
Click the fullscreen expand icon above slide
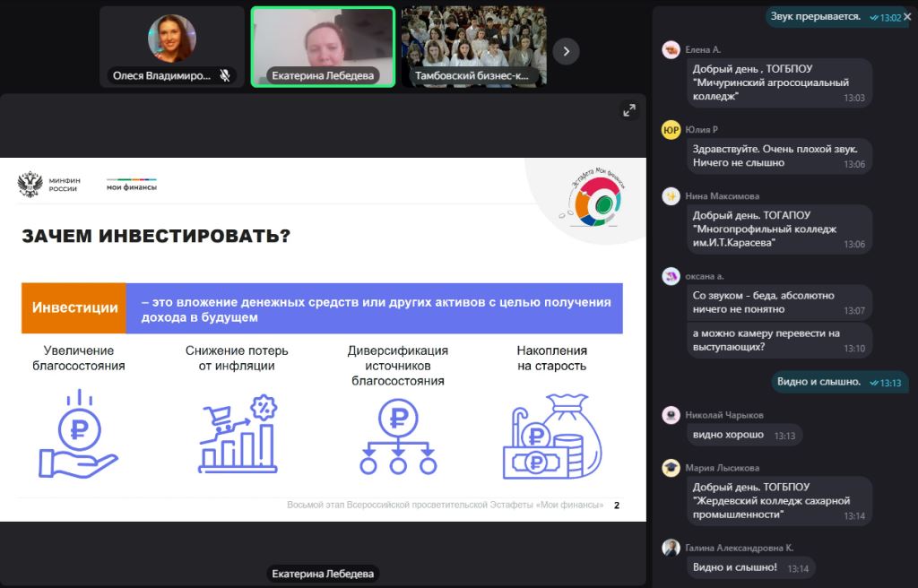(629, 110)
